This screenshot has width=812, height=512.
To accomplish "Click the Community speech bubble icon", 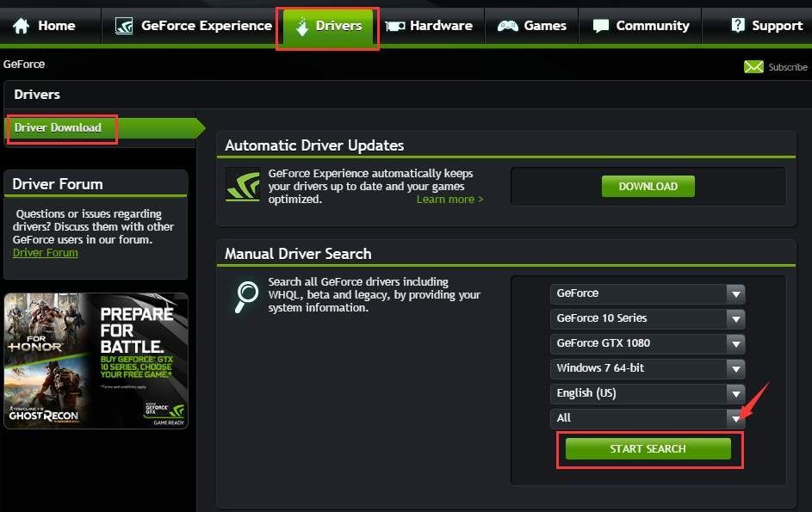I will 601,25.
